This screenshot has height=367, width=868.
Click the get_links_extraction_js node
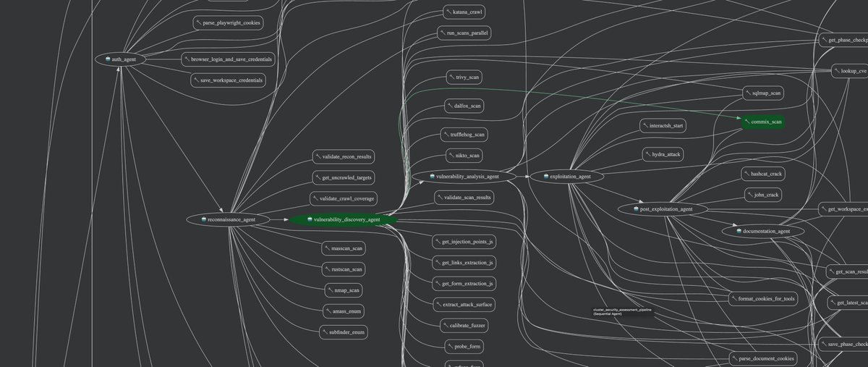pyautogui.click(x=464, y=262)
